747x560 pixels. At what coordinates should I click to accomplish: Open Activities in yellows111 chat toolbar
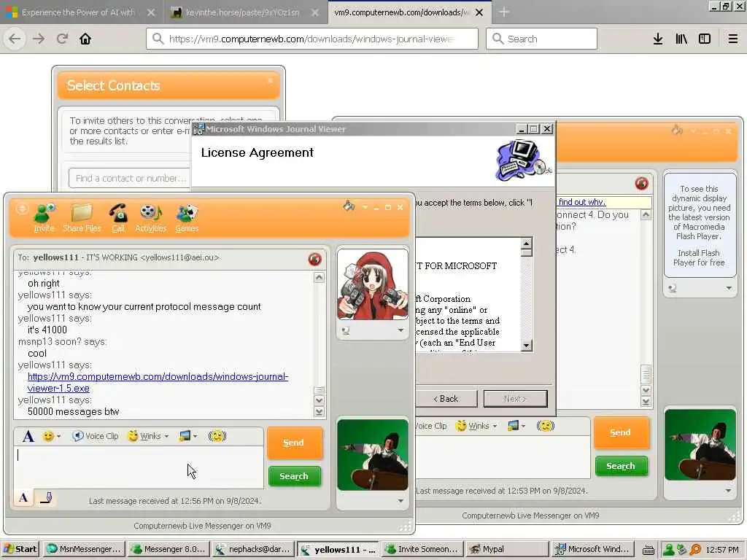pyautogui.click(x=150, y=217)
